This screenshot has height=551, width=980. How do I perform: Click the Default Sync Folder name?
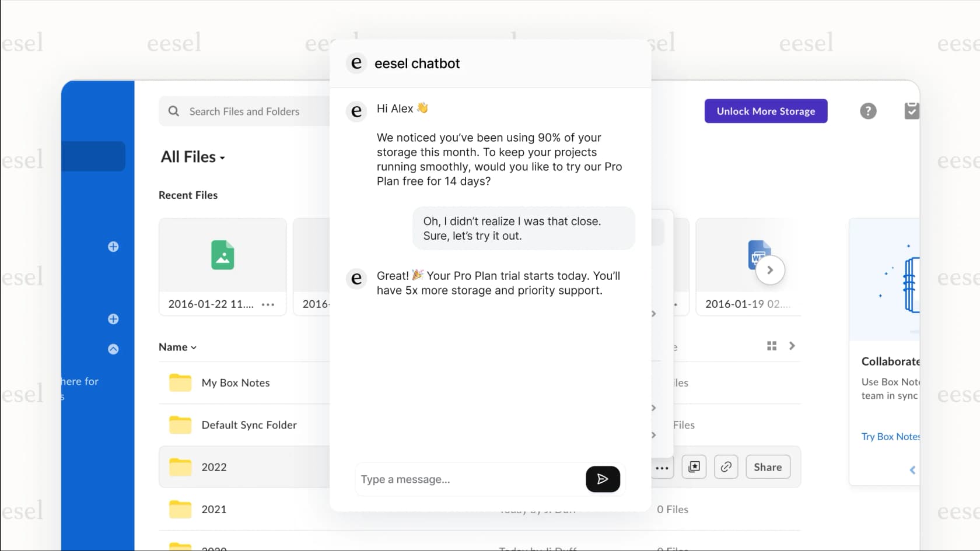[249, 425]
